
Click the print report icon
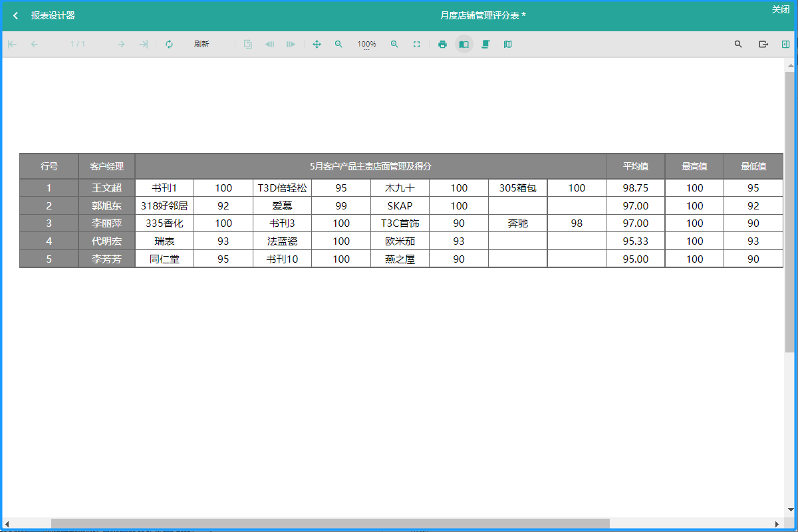442,45
